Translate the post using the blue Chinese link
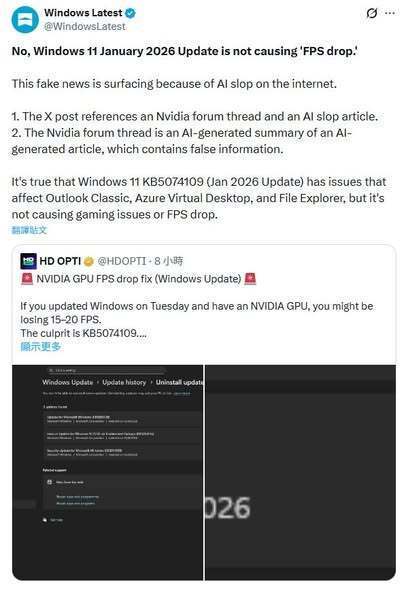Viewport: 408px width, 590px height. [x=29, y=230]
